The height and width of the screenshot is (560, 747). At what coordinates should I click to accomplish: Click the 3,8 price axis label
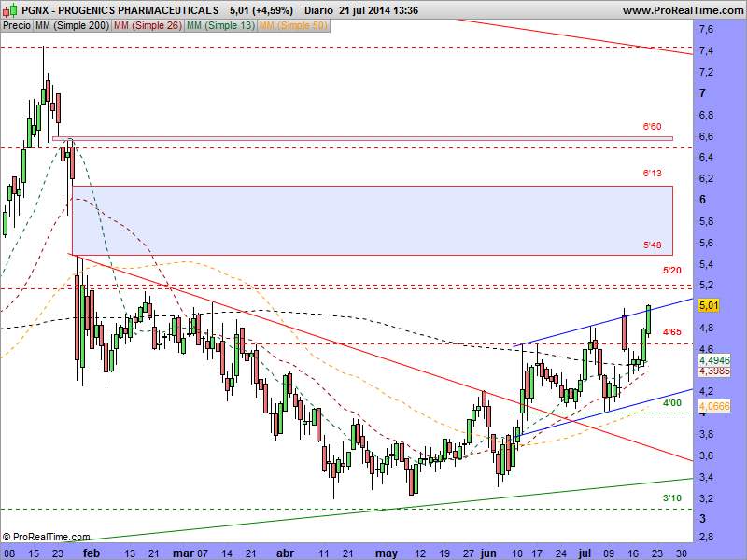click(x=707, y=434)
